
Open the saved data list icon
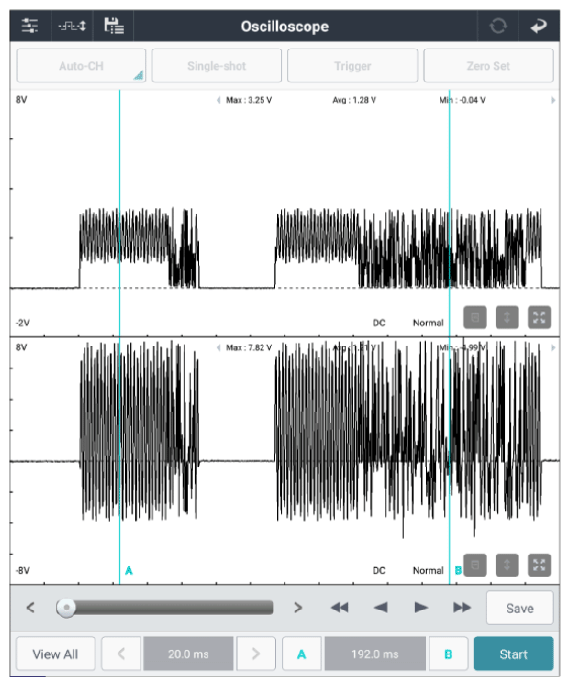click(114, 26)
